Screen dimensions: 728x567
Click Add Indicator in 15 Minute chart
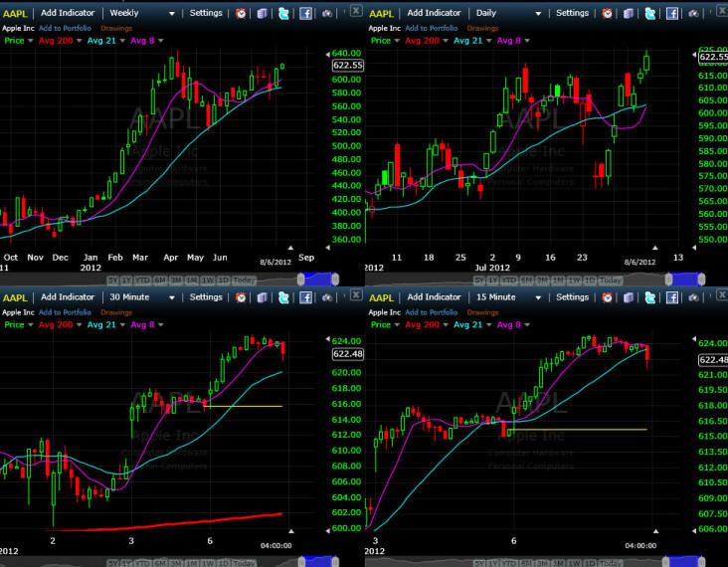(434, 297)
